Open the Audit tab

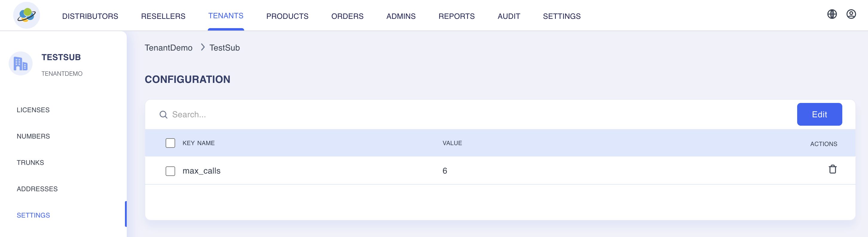tap(508, 16)
